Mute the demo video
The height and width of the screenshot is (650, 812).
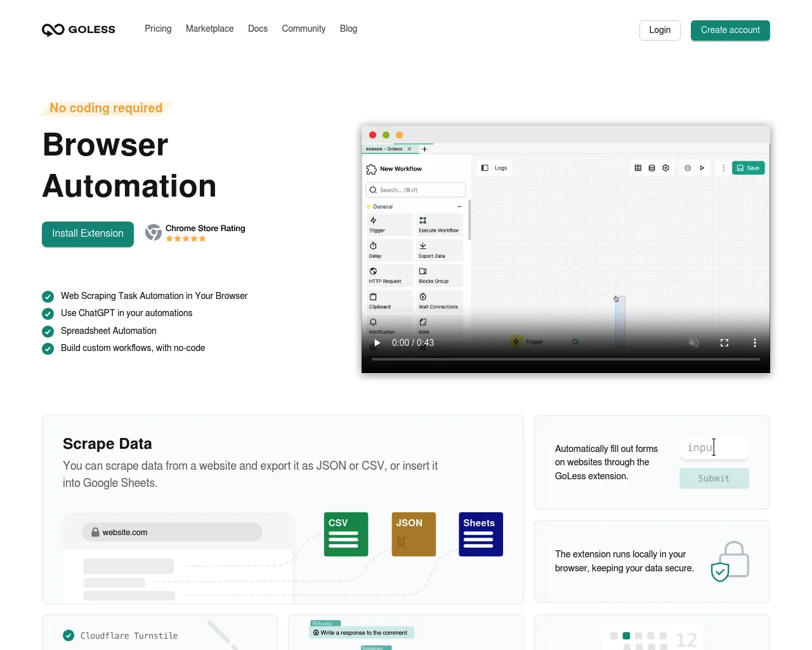[x=693, y=342]
